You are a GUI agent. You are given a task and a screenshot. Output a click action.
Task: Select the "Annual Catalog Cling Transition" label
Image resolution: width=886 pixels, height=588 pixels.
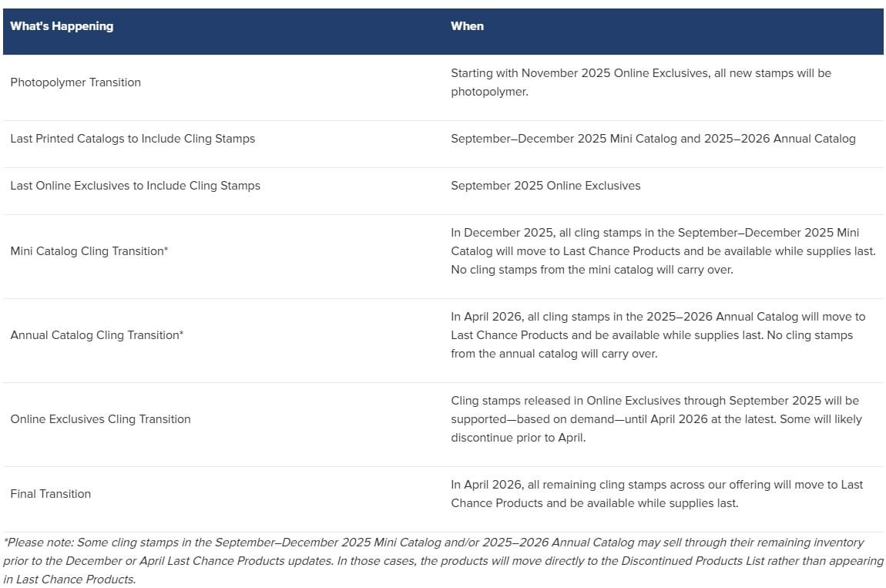tap(94, 335)
